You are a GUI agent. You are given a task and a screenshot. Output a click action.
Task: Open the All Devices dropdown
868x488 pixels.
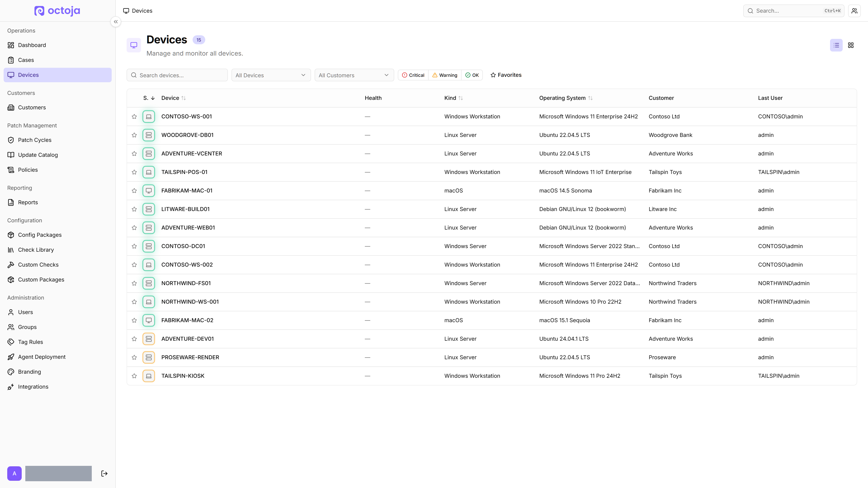tap(271, 75)
